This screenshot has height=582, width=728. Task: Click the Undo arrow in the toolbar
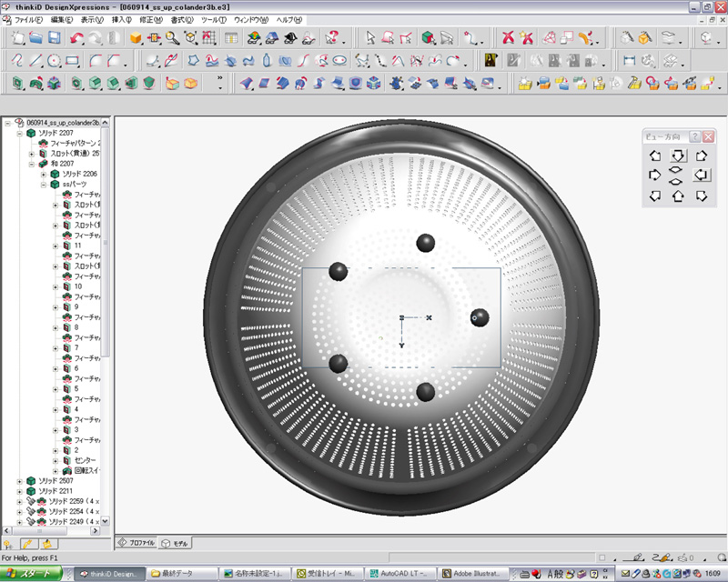76,37
